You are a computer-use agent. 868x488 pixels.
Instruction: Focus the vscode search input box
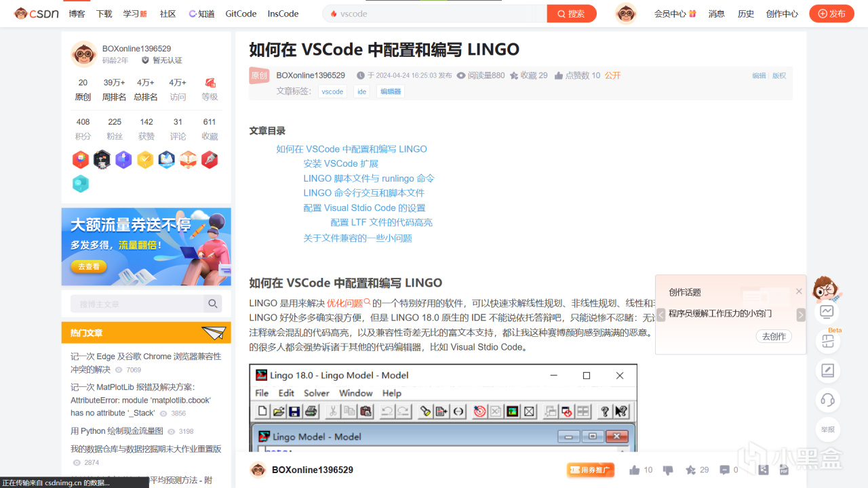point(434,14)
